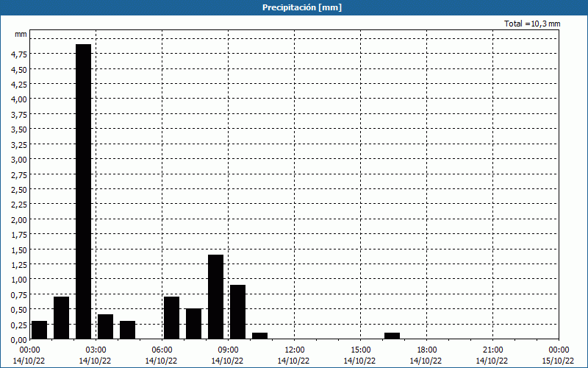Viewport: 588px width, 368px height.
Task: Click the tallest bar before 03:00
Action: coord(83,191)
